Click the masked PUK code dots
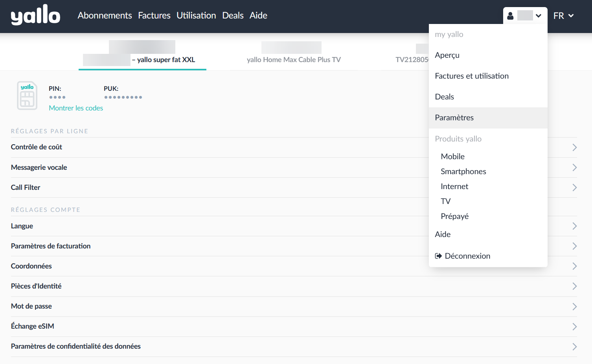The image size is (592, 364). coord(123,97)
